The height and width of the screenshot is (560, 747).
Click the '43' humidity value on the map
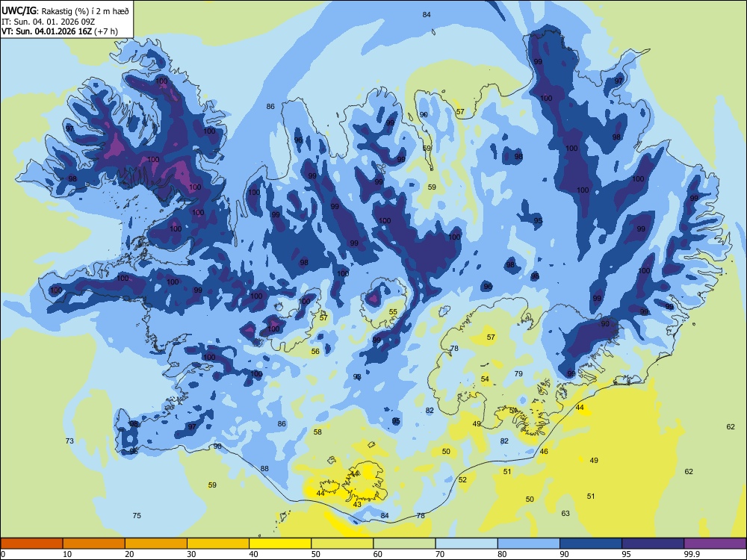(357, 504)
